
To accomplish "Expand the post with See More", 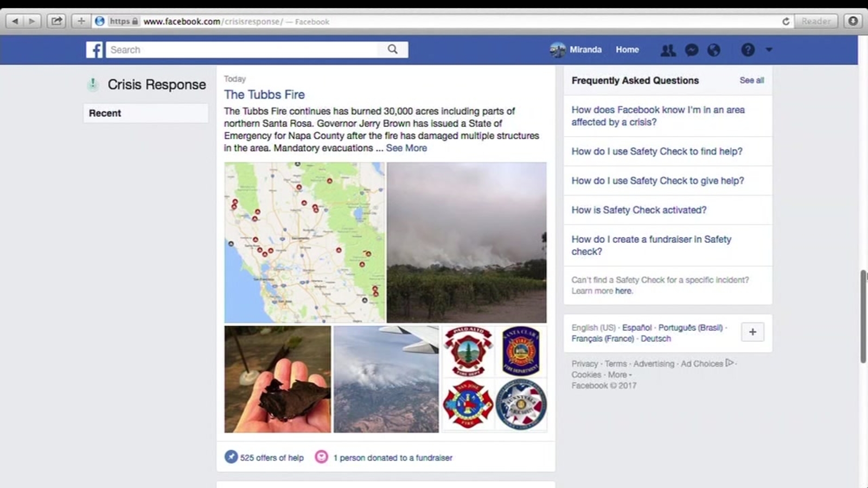I will pyautogui.click(x=406, y=148).
